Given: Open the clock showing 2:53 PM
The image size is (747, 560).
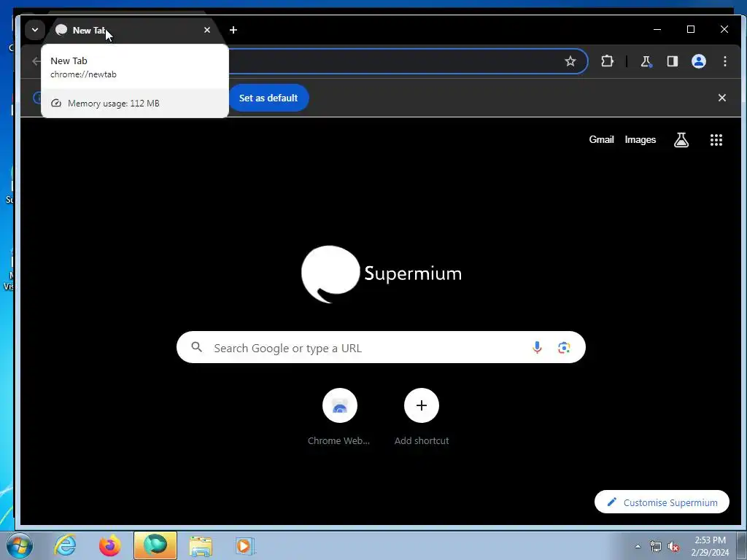Looking at the screenshot, I should [710, 546].
